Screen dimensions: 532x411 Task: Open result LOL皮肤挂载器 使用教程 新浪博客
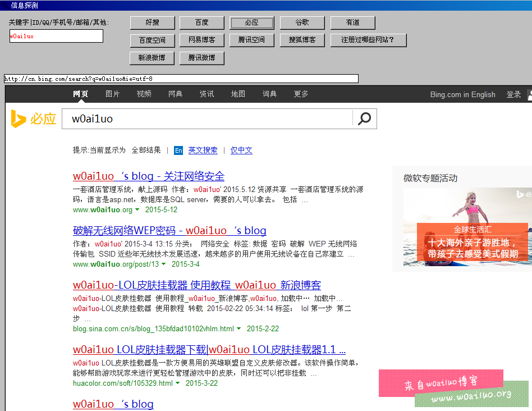(x=197, y=285)
